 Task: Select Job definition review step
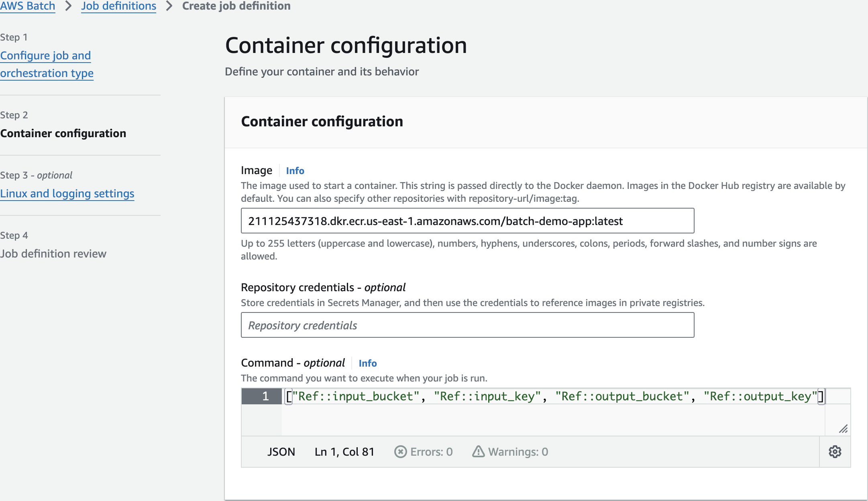coord(53,254)
